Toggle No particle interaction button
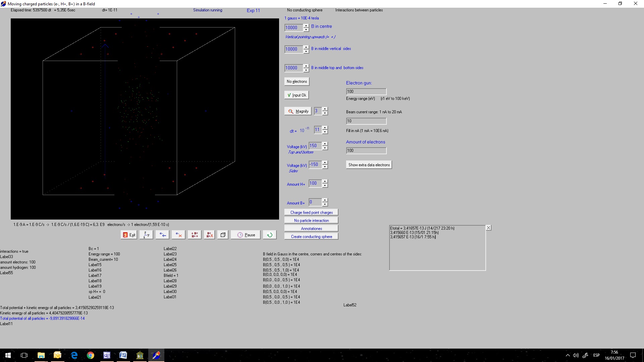 coord(311,221)
